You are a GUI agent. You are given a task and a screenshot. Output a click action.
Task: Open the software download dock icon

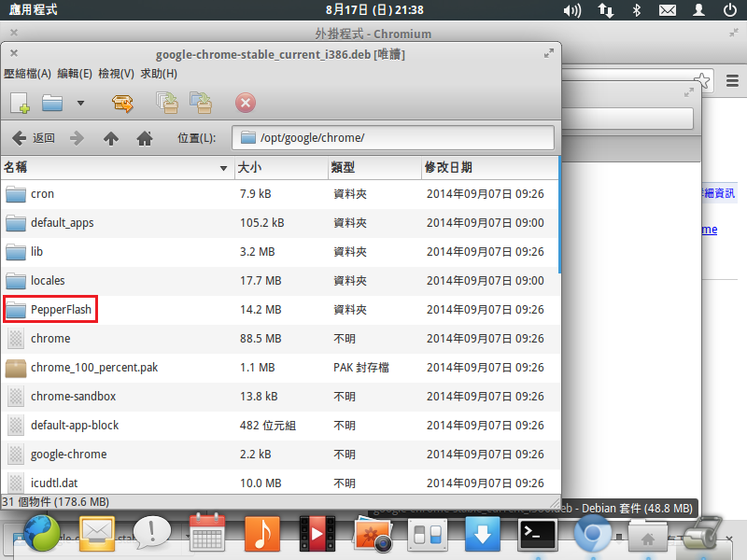pos(483,534)
